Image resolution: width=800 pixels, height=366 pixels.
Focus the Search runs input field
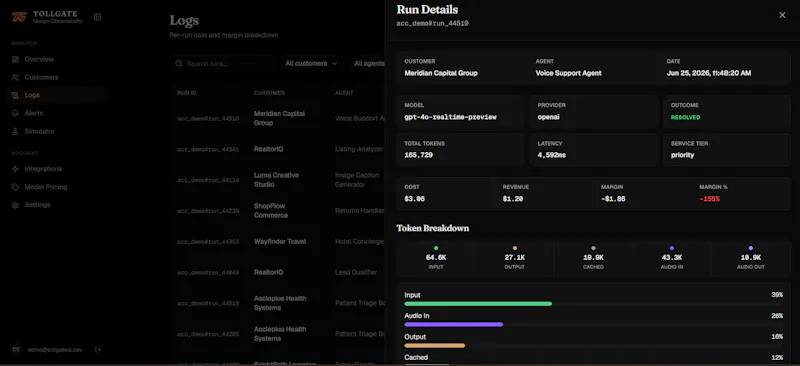pyautogui.click(x=223, y=64)
